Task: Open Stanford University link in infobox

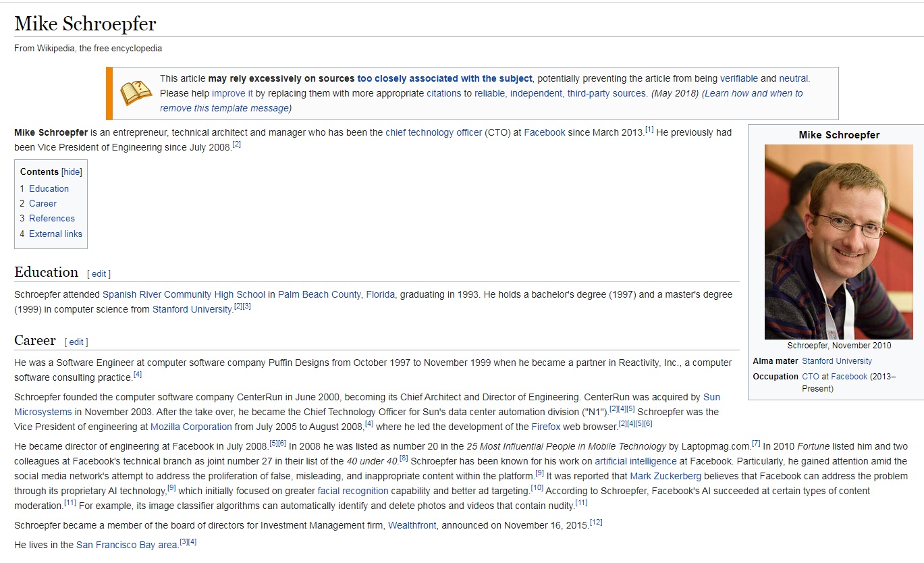Action: [837, 361]
